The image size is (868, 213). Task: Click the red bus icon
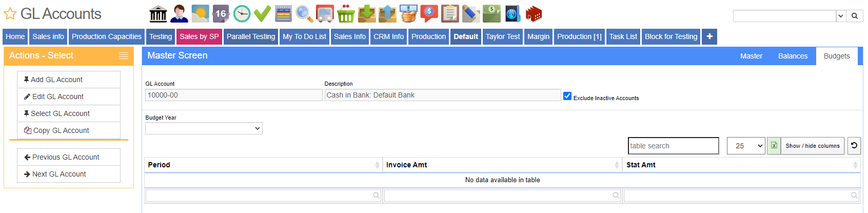click(x=325, y=14)
